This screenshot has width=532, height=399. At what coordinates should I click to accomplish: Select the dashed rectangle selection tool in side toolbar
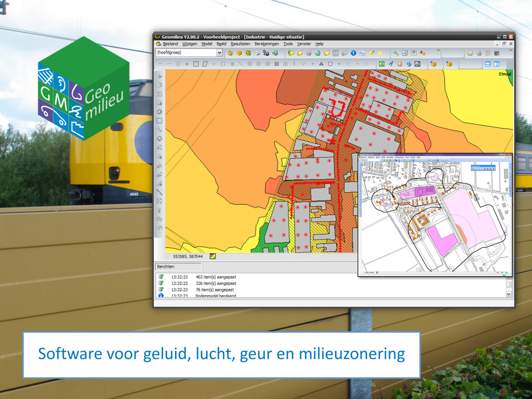(x=159, y=121)
